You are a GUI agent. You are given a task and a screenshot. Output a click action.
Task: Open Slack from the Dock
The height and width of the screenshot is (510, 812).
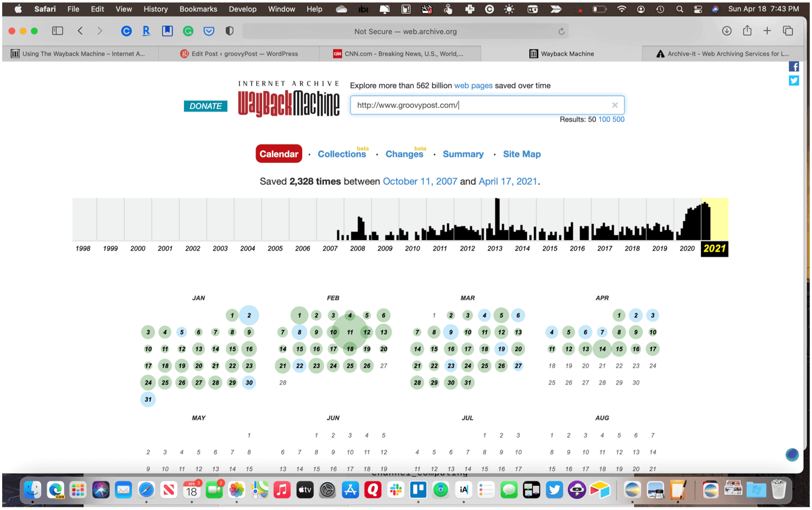[x=396, y=490]
